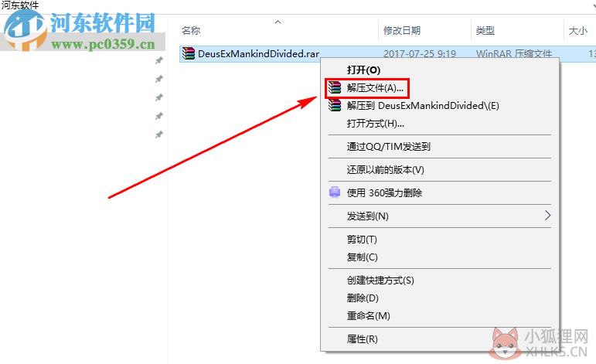Choose 打开(O) from the context menu
The image size is (596, 364).
(x=363, y=70)
